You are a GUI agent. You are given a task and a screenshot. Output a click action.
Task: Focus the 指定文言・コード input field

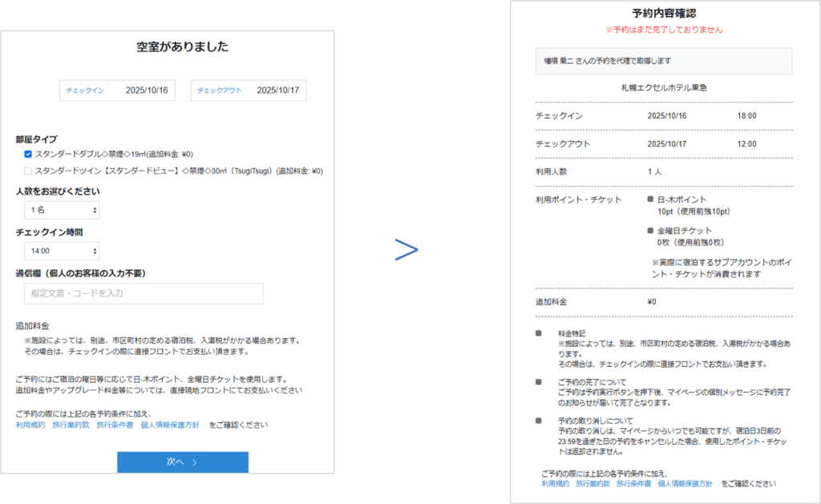[x=144, y=293]
